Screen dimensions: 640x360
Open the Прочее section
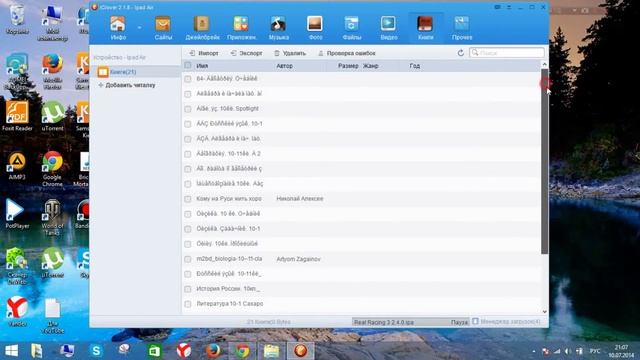point(462,28)
